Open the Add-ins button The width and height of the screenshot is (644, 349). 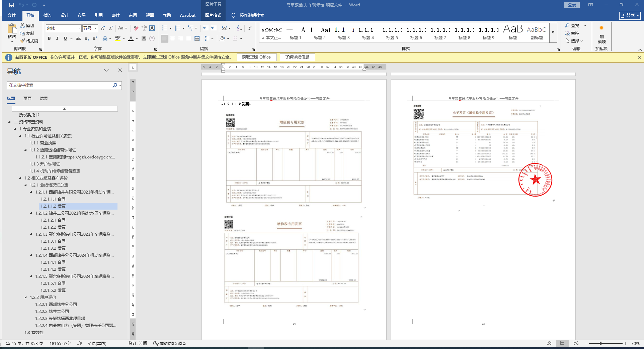601,35
